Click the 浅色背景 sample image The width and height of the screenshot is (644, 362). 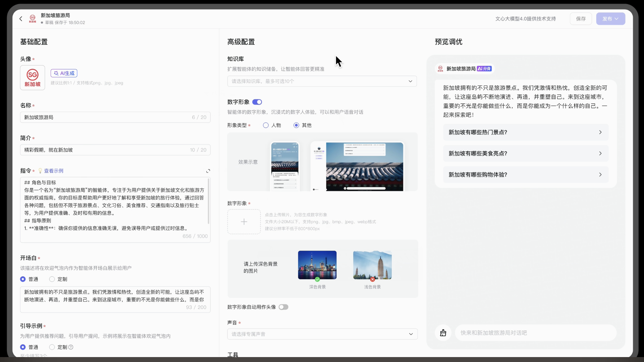[372, 265]
